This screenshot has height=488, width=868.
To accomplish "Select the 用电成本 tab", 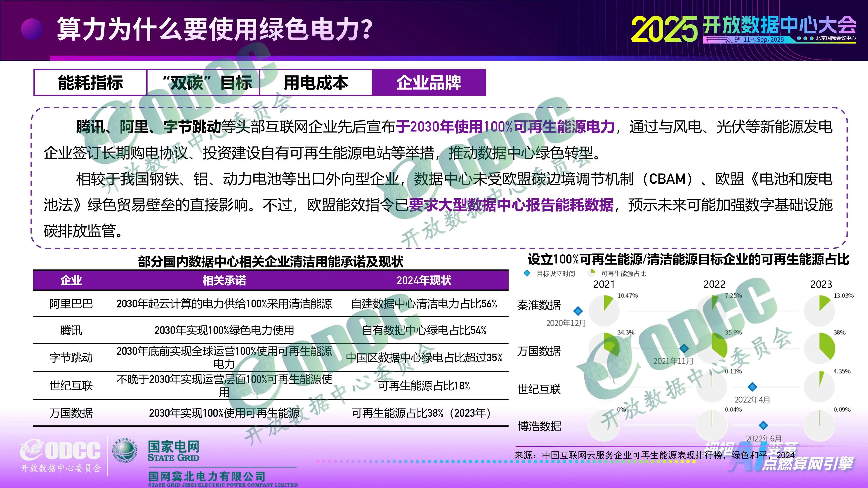I will coord(316,82).
